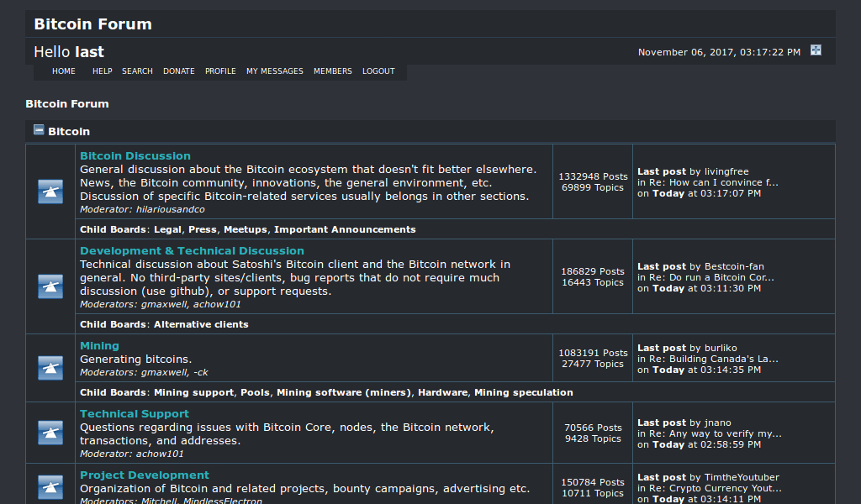
Task: Click PROFILE in the top menu
Action: [220, 71]
